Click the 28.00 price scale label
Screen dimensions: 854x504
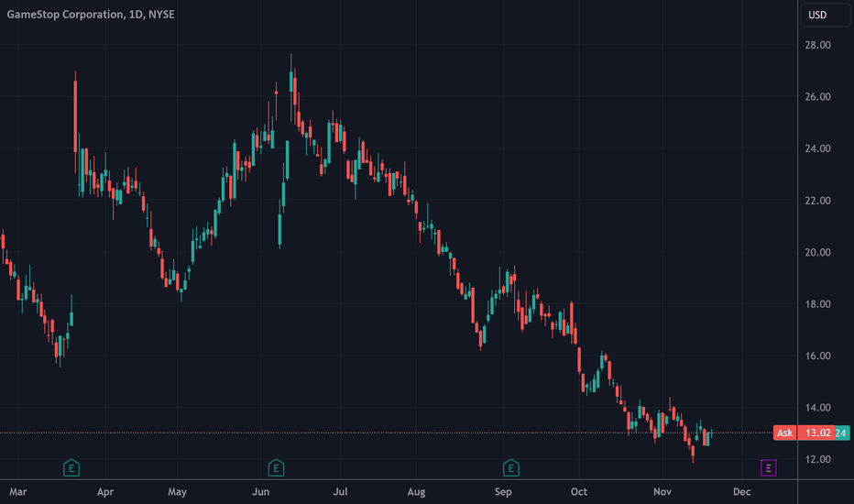[x=817, y=45]
